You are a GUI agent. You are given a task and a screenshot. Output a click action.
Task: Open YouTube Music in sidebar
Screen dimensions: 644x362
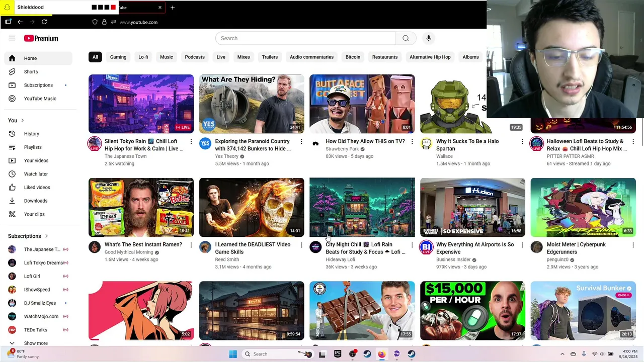point(38,99)
